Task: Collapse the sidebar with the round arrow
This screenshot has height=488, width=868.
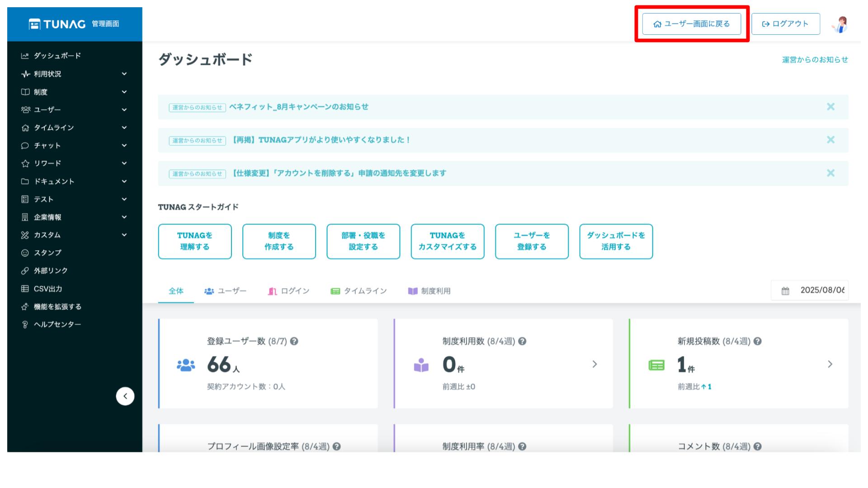Action: (125, 396)
